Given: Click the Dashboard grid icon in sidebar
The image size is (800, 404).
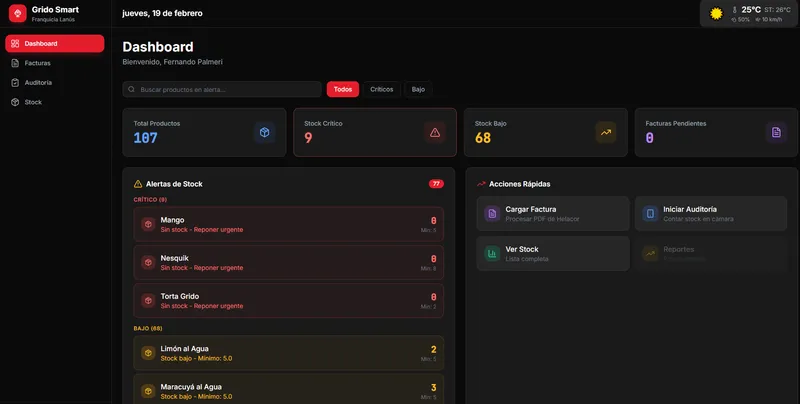Looking at the screenshot, I should (x=15, y=43).
